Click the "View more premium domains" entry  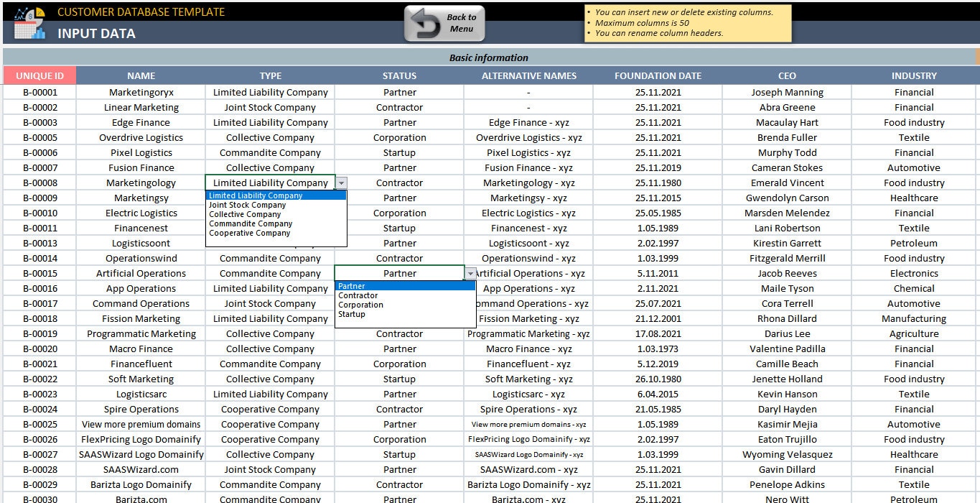point(141,424)
